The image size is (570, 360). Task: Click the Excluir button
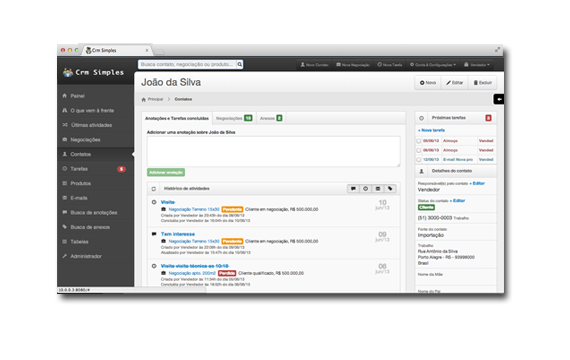coord(482,83)
